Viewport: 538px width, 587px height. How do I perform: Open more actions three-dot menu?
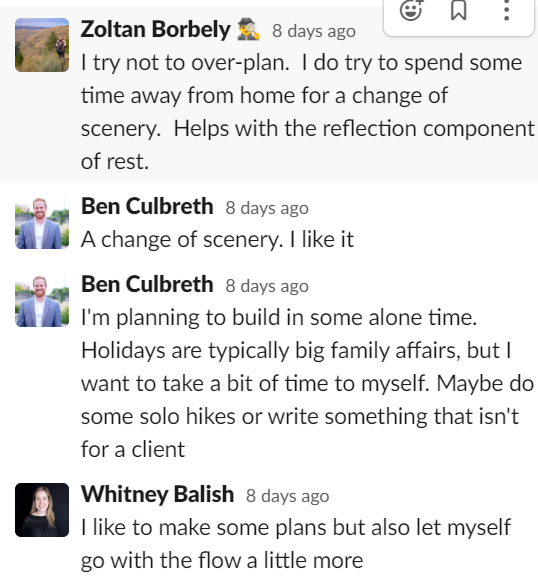[506, 10]
